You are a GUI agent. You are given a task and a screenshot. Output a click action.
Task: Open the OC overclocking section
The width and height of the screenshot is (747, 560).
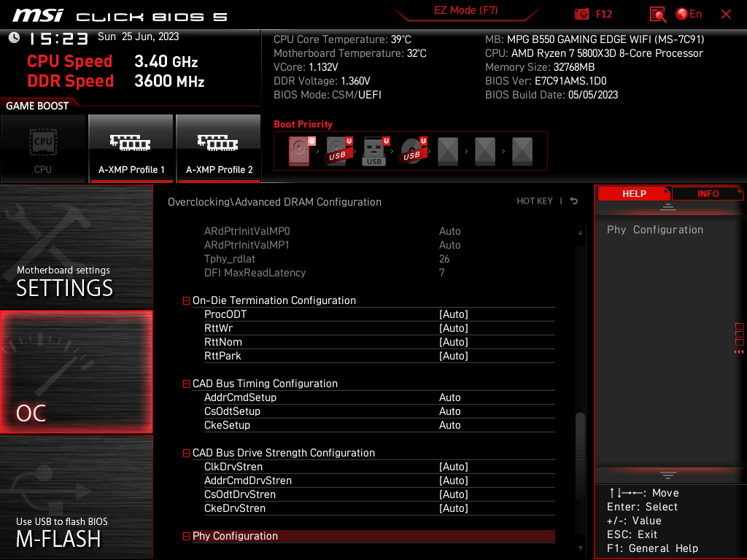76,373
